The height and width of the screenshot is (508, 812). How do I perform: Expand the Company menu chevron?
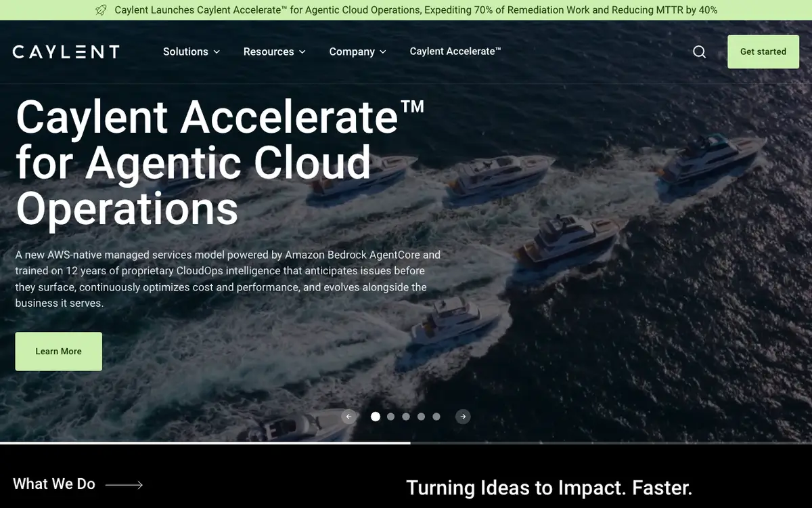click(382, 51)
